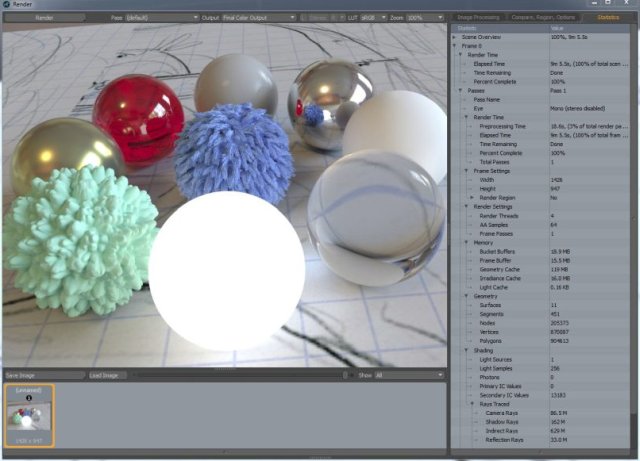Click the info icon on the render thumbnail
The image size is (640, 461).
[x=27, y=397]
